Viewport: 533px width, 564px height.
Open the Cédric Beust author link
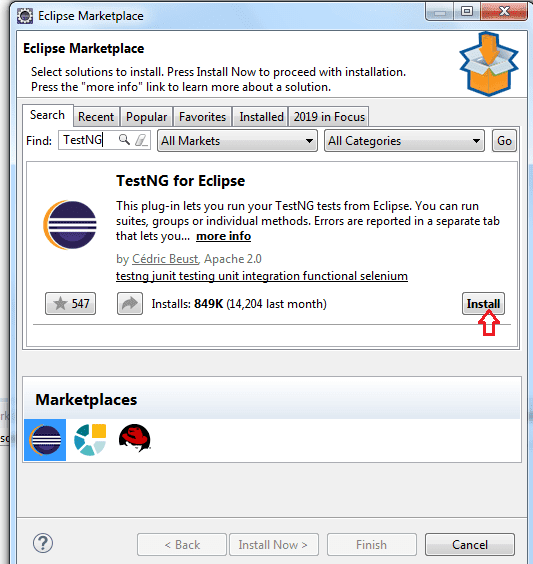point(165,259)
